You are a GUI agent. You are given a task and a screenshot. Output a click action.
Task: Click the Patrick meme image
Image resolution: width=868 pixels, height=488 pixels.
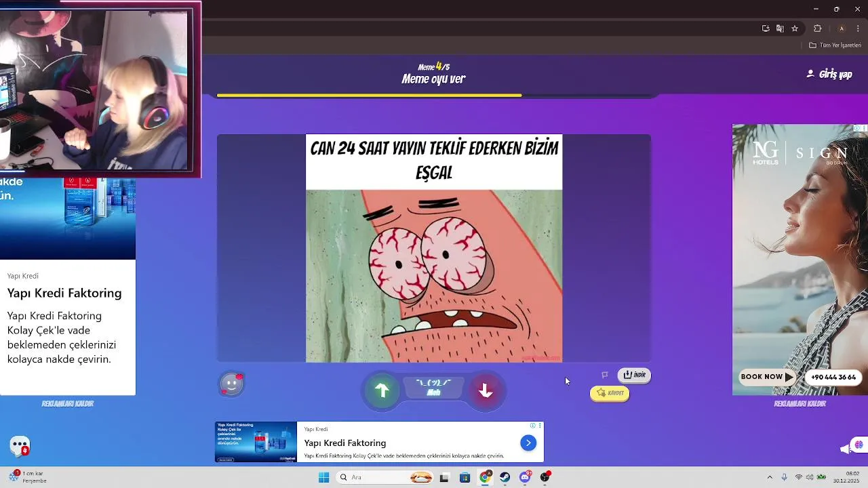click(x=434, y=276)
